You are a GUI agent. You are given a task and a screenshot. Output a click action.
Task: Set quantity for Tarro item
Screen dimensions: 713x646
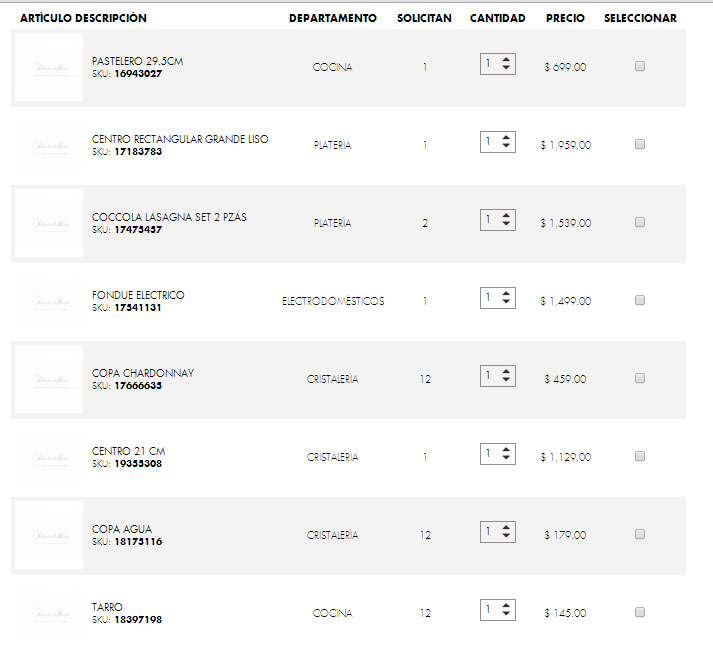[x=497, y=610]
